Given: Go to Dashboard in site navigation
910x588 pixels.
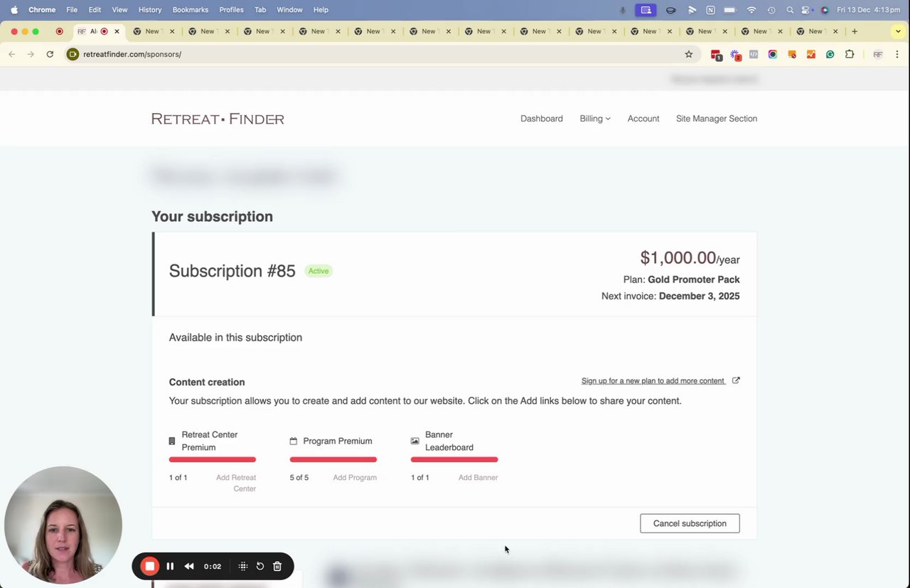Looking at the screenshot, I should (x=541, y=119).
